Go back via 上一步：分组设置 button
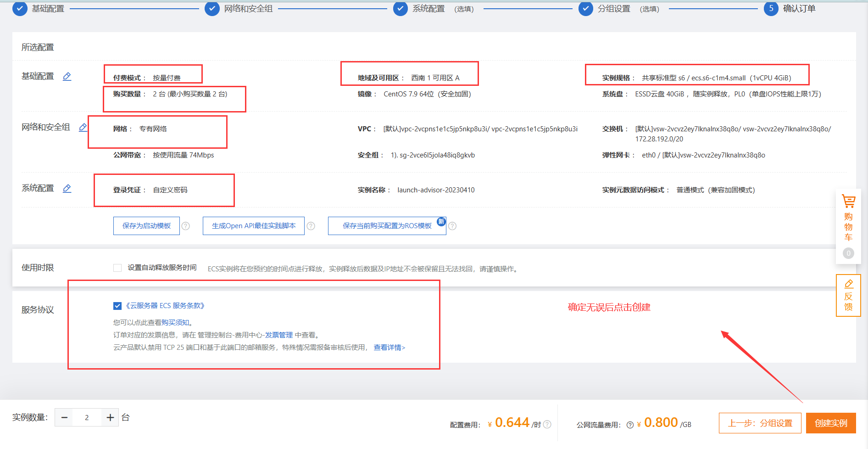Image resolution: width=868 pixels, height=449 pixels. pos(760,423)
